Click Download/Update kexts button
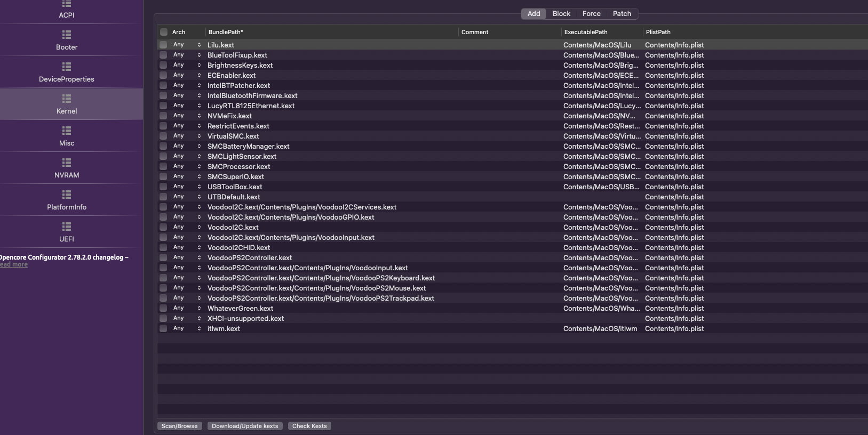Image resolution: width=868 pixels, height=435 pixels. coord(245,426)
